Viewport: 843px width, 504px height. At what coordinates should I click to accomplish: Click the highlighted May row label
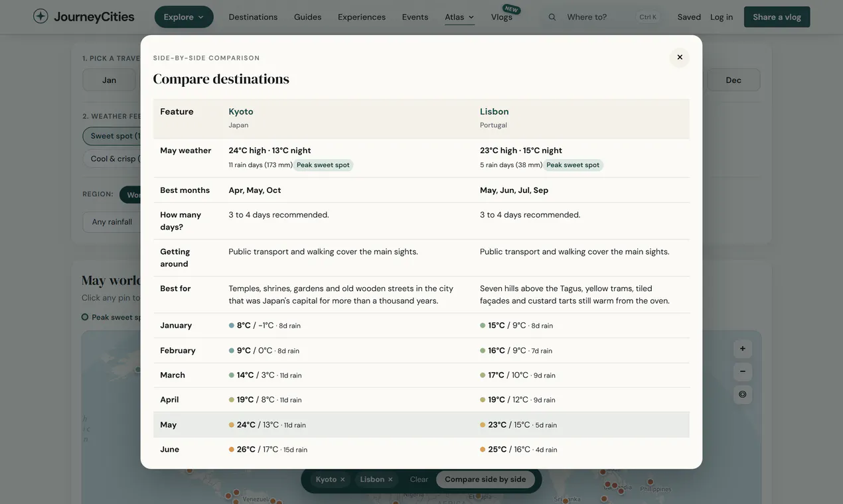[x=169, y=425]
